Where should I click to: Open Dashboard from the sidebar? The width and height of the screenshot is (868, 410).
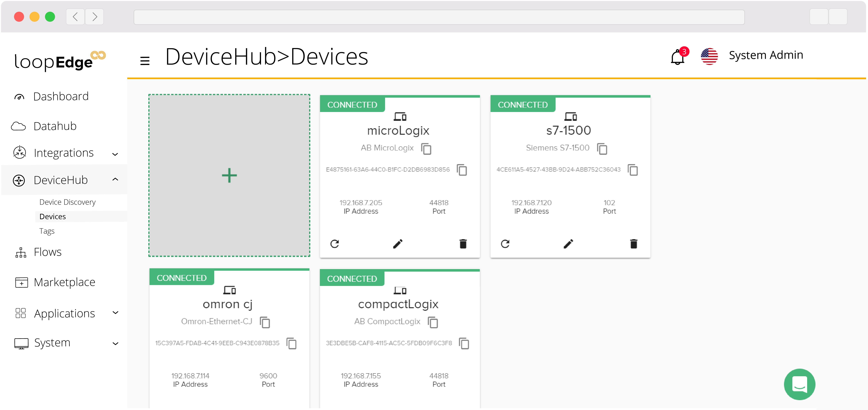coord(61,96)
